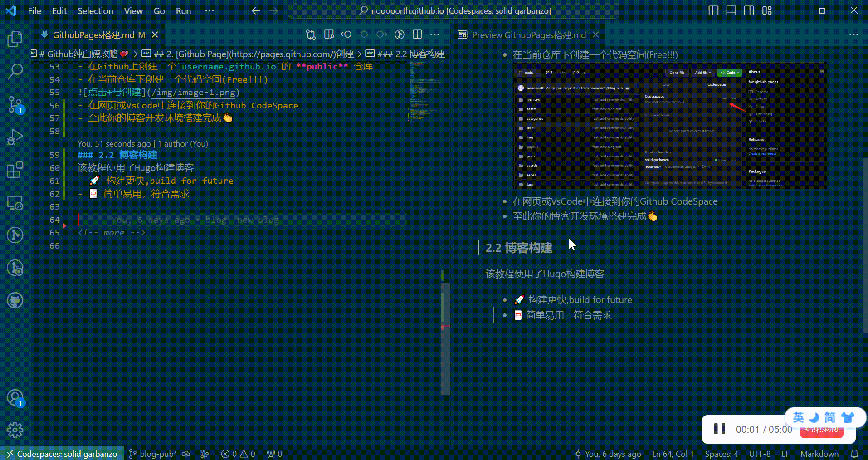Open the GitHub view in activity bar
The height and width of the screenshot is (460, 868).
pos(15,300)
